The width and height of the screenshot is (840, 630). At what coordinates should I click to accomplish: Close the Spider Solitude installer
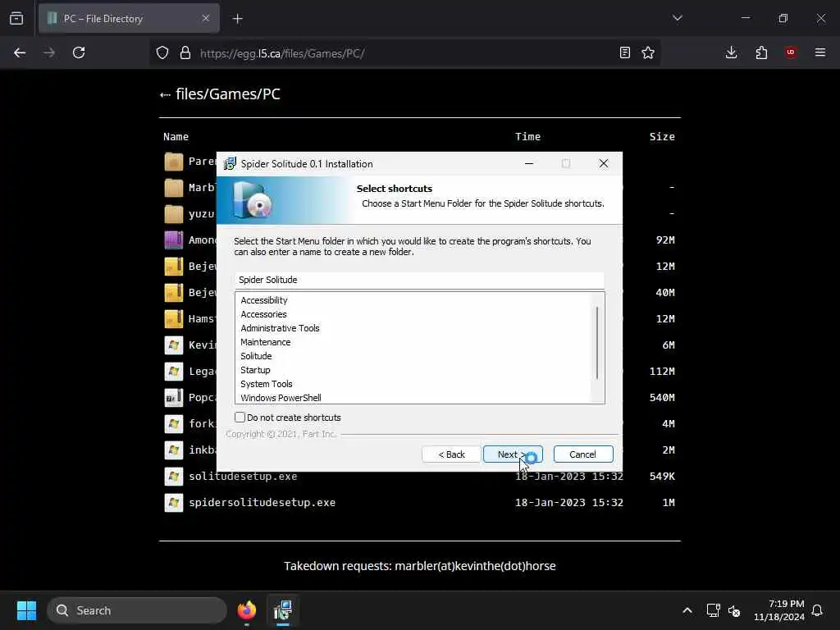(604, 163)
